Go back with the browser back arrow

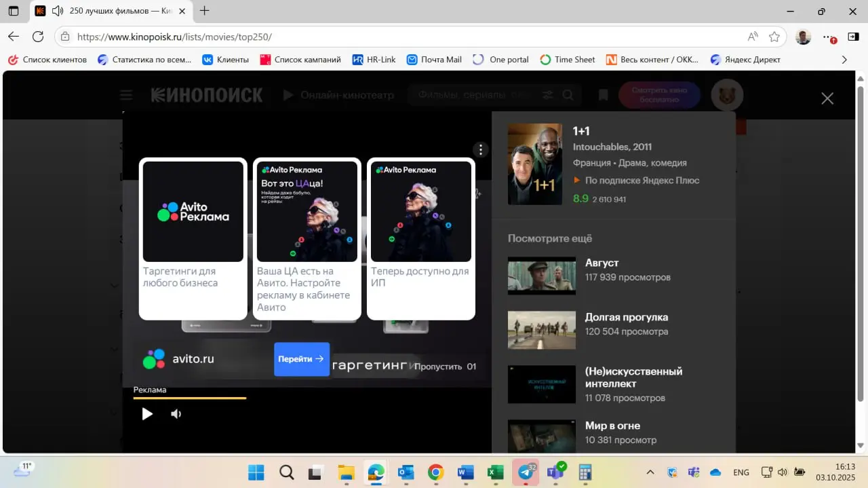coord(14,37)
